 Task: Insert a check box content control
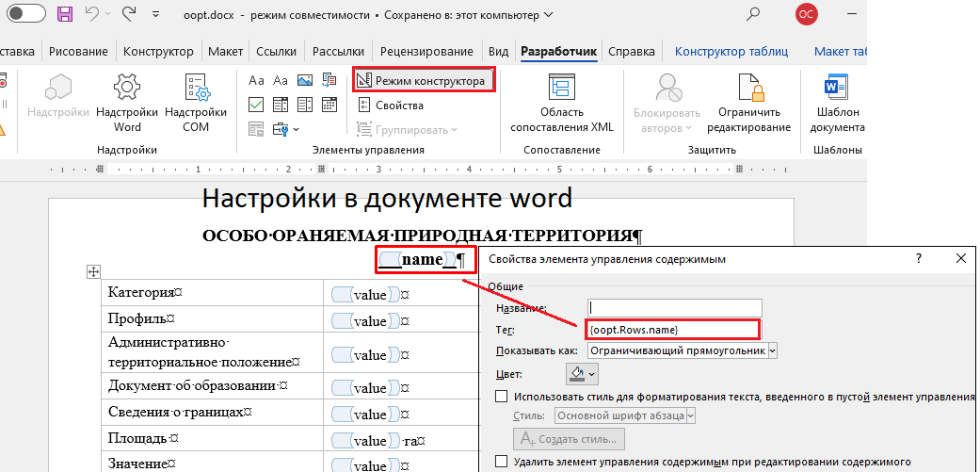click(x=256, y=105)
